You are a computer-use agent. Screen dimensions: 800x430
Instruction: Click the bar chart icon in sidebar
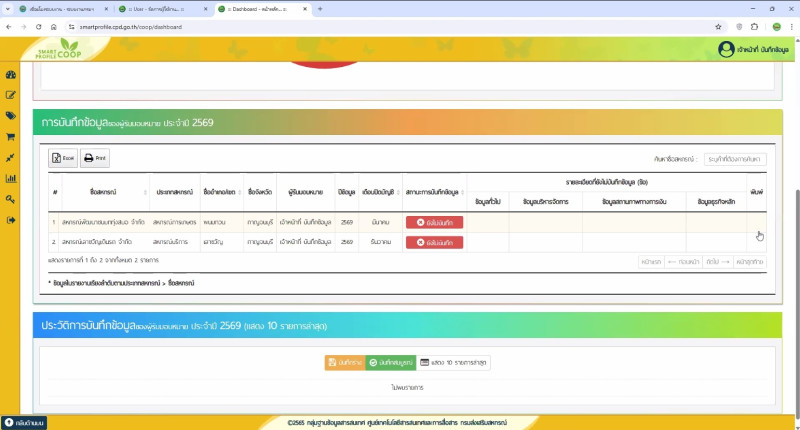[11, 178]
